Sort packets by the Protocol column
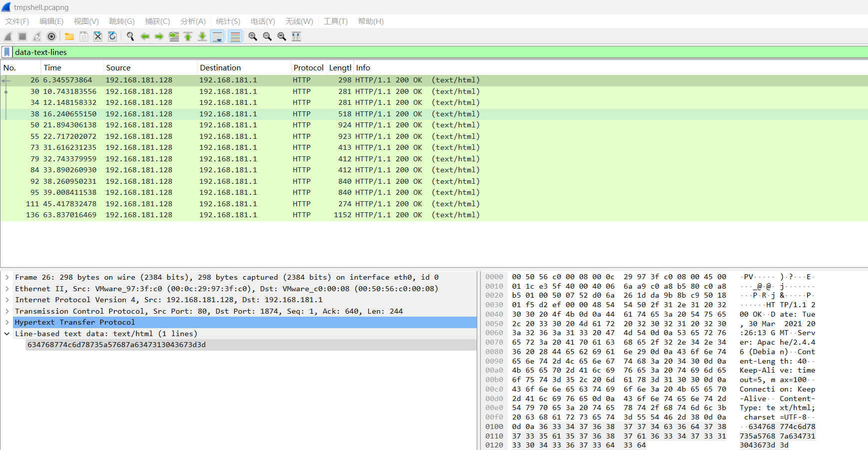 tap(308, 68)
